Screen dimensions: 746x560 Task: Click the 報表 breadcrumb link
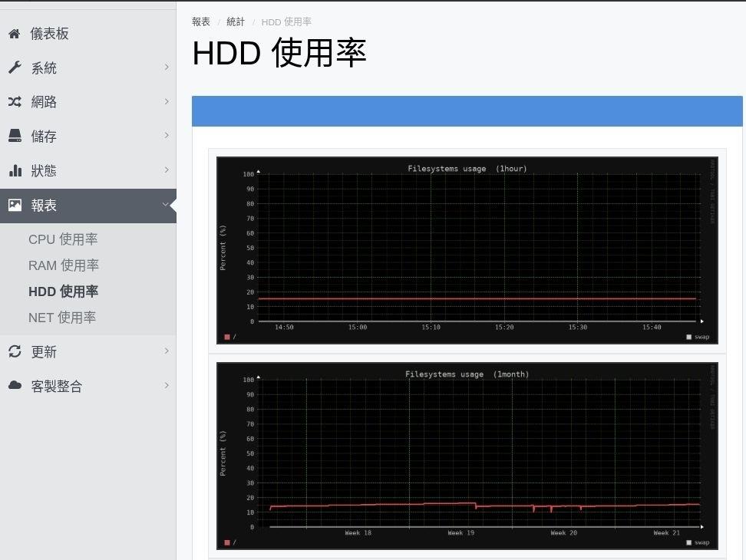pos(201,22)
